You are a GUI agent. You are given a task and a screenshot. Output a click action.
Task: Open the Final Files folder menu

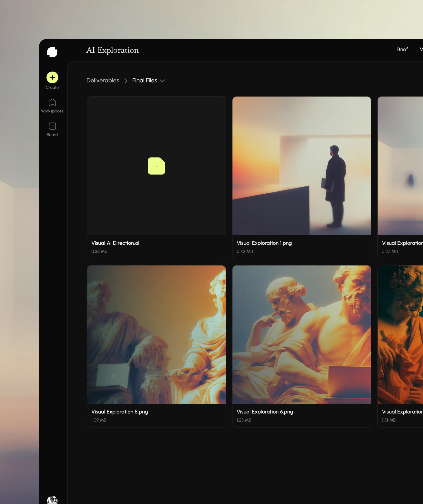point(145,80)
